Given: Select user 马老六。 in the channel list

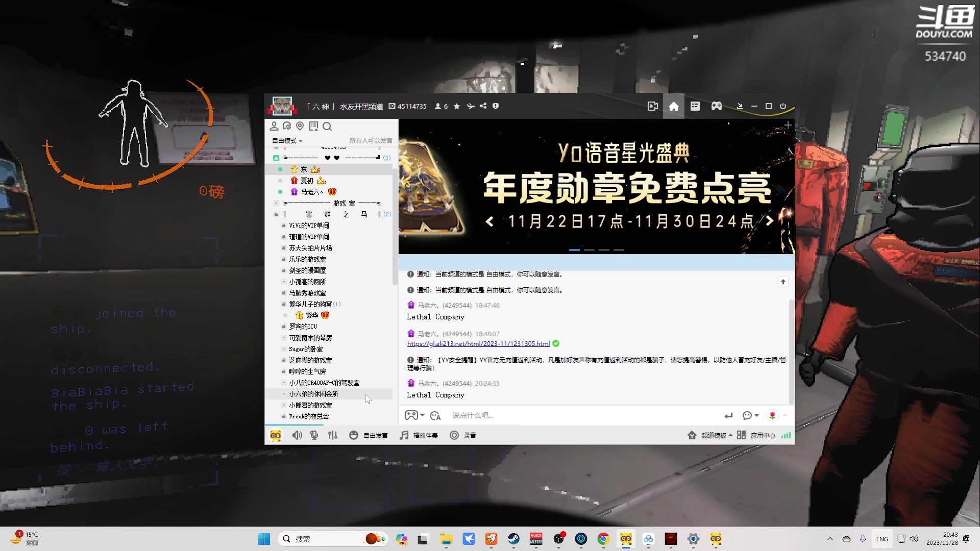Looking at the screenshot, I should (312, 192).
